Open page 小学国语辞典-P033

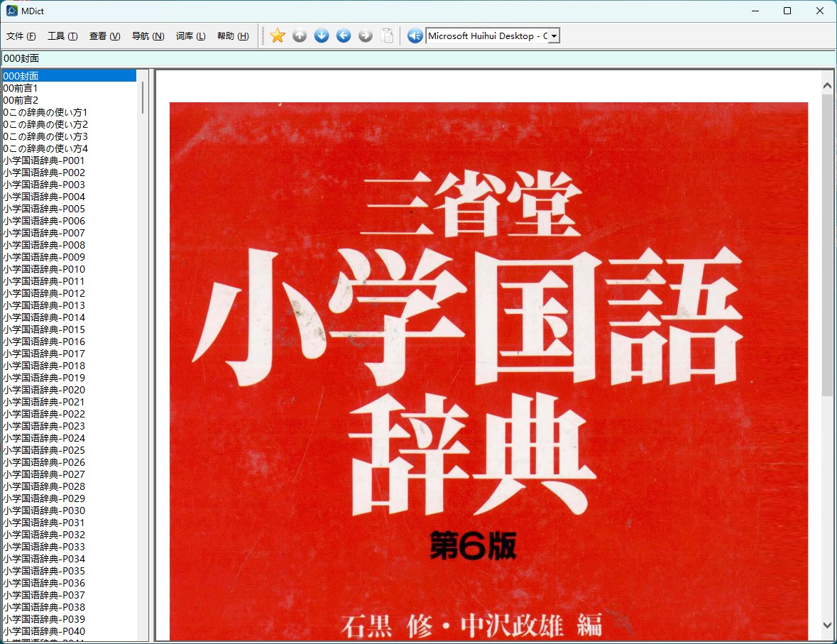(70, 547)
